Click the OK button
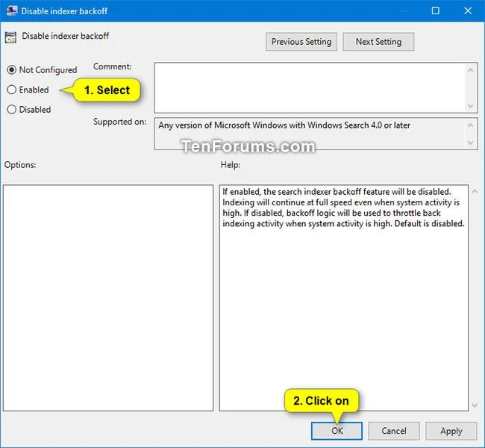 coord(337,431)
